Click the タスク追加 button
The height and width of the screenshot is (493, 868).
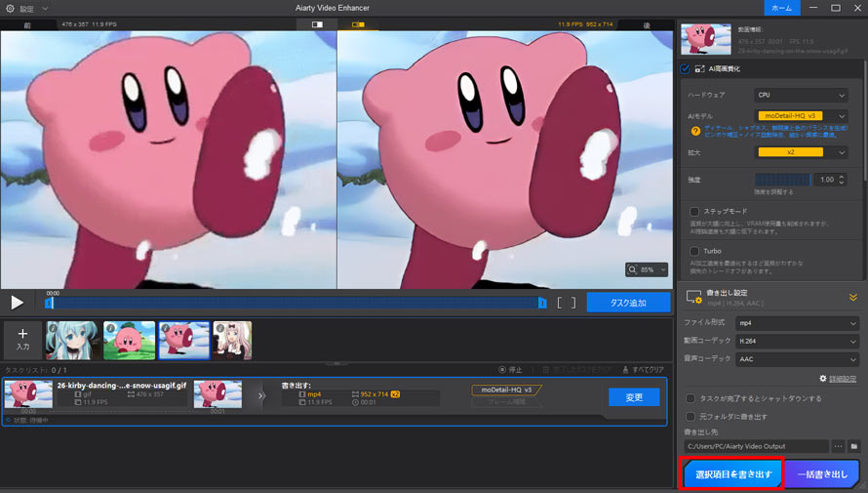point(628,303)
